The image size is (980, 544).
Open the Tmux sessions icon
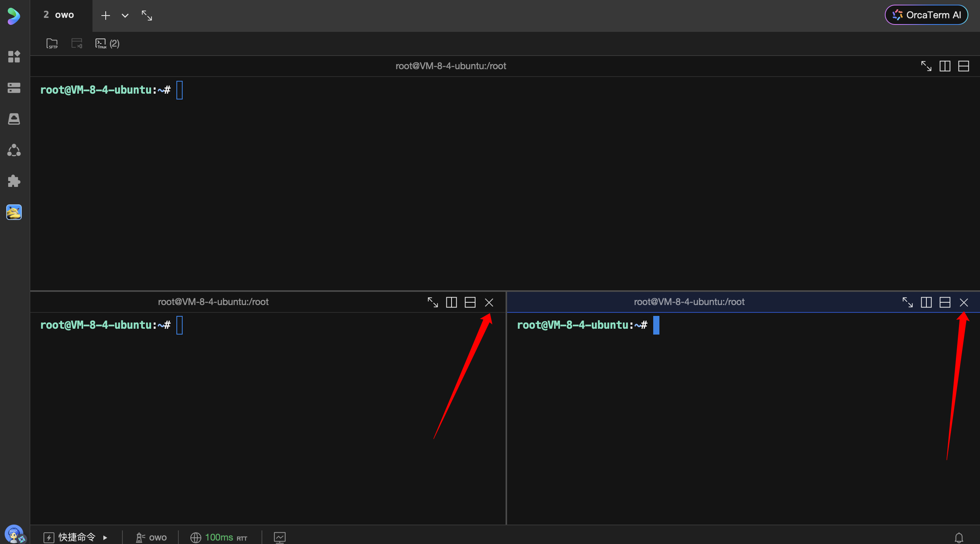101,44
